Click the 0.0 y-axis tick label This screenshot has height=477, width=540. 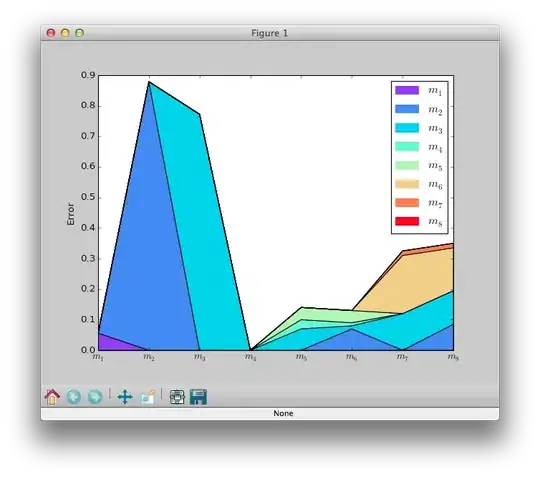coord(88,350)
